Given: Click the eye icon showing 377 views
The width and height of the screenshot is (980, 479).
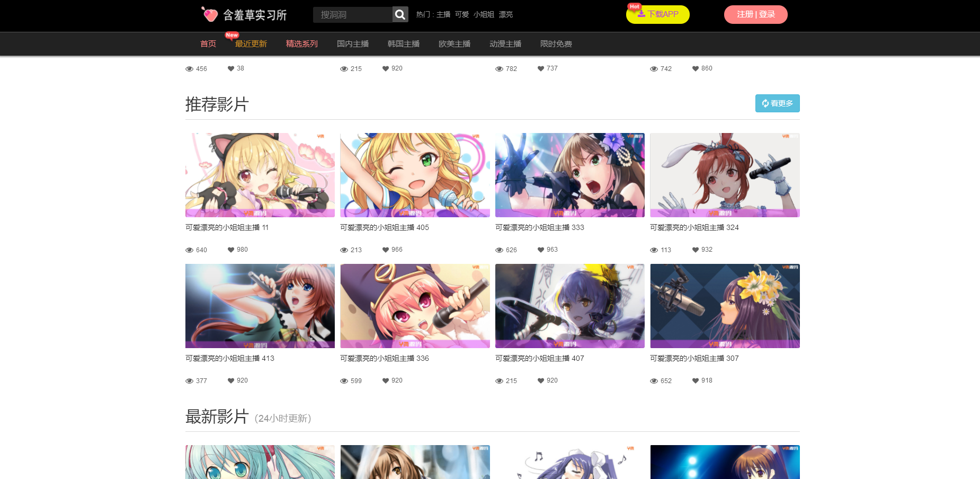Looking at the screenshot, I should coord(189,380).
